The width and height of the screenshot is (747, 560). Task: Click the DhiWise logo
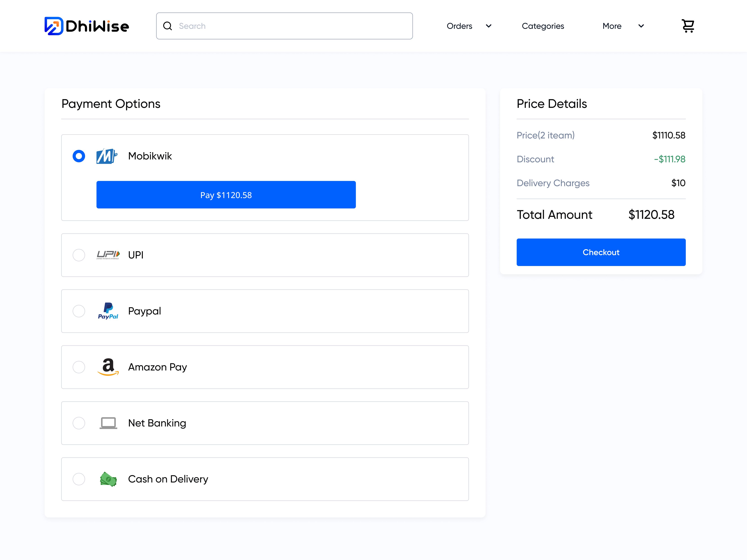87,26
